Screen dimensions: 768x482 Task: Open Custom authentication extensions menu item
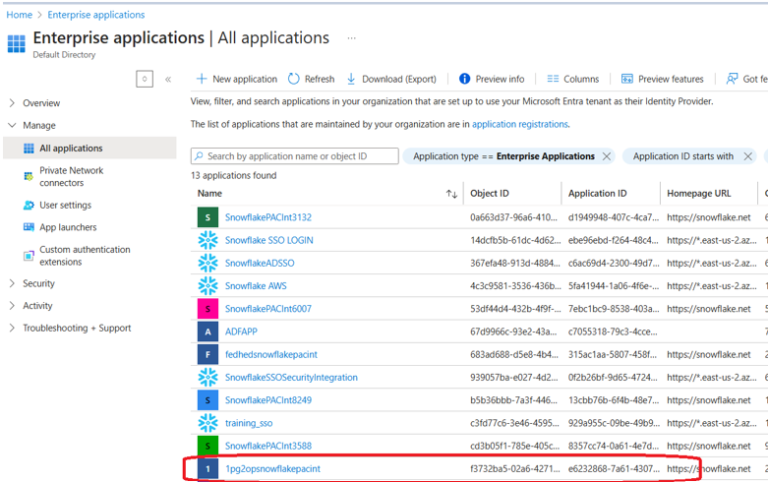click(x=85, y=256)
